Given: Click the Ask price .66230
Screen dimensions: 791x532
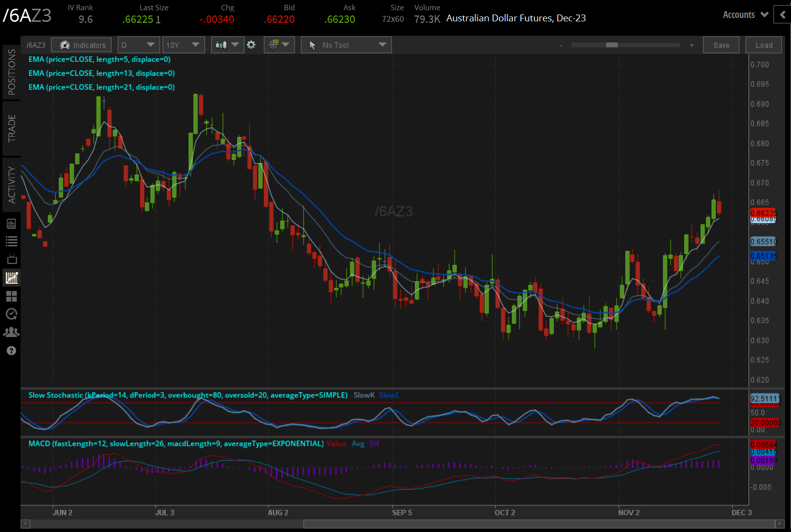Looking at the screenshot, I should point(340,19).
